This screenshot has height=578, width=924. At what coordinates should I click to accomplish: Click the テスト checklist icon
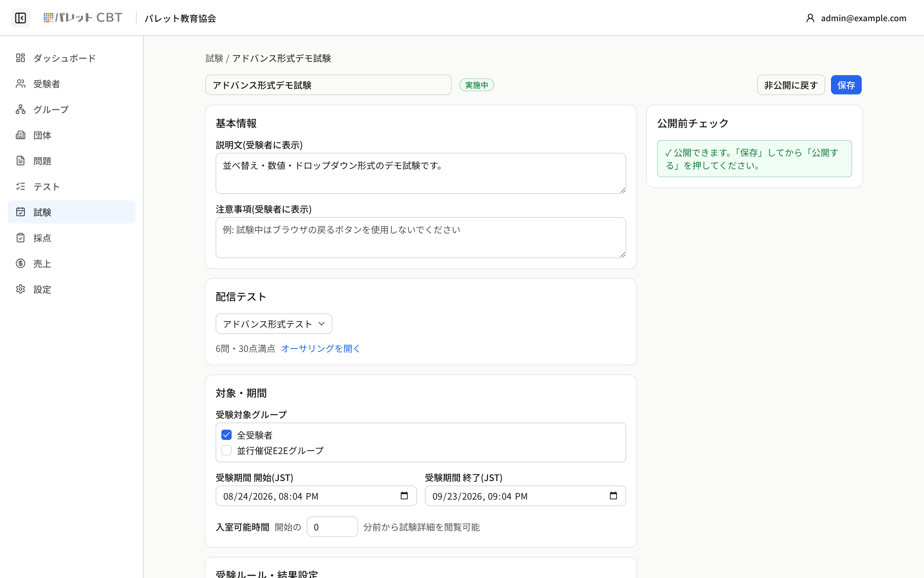click(21, 186)
